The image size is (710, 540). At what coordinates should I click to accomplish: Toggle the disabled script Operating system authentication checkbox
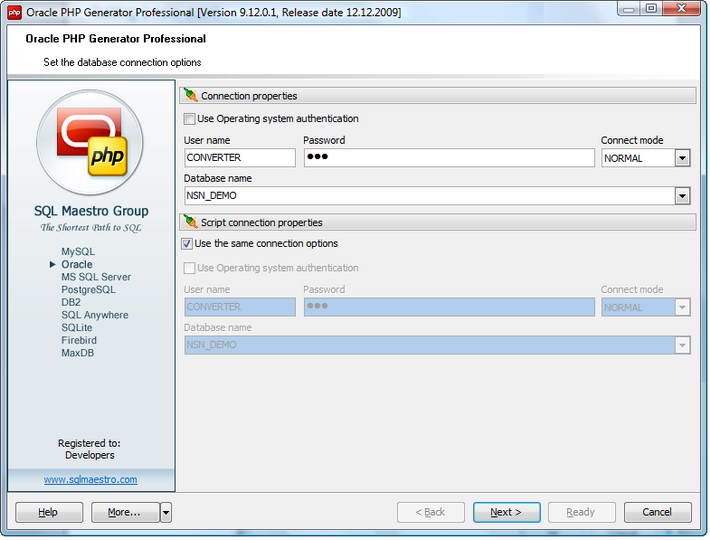(x=189, y=268)
